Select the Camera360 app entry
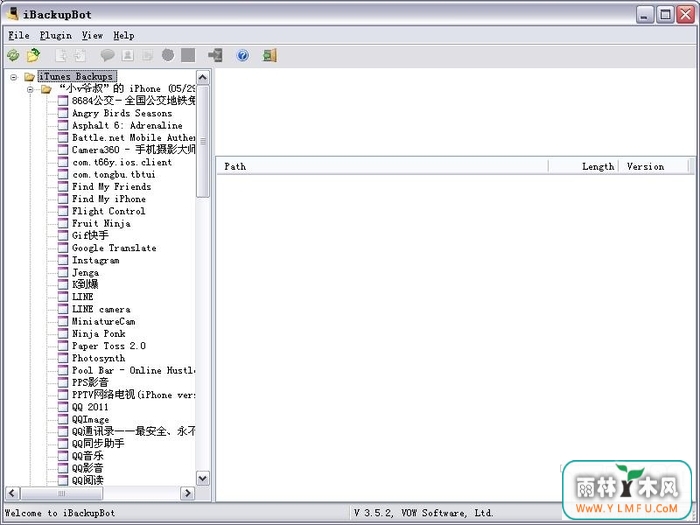Screen dimensions: 700x525 [x=133, y=150]
